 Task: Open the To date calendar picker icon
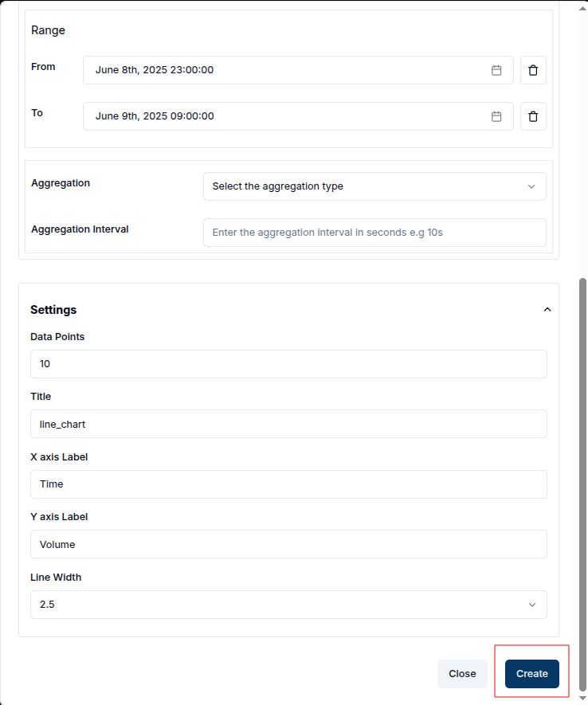pos(496,116)
